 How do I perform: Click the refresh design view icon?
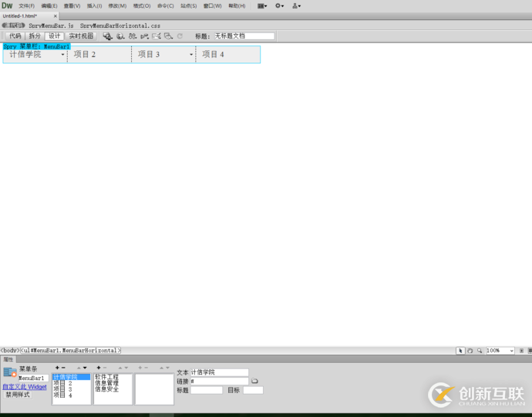point(180,36)
